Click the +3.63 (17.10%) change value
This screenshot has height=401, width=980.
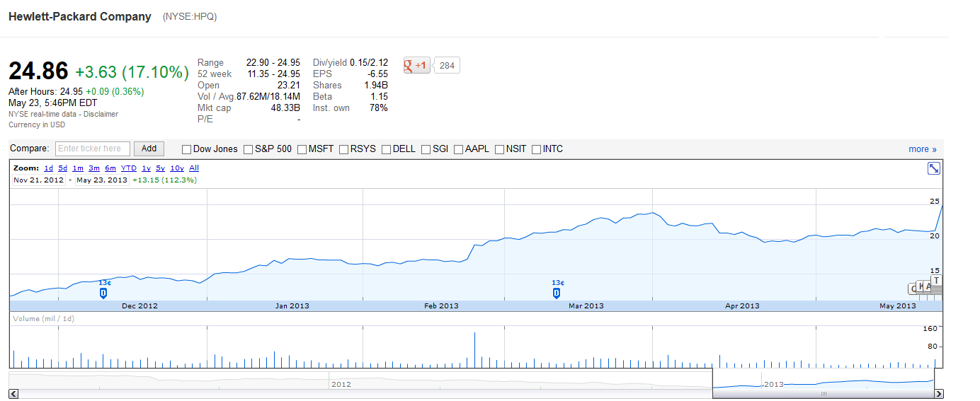click(132, 72)
